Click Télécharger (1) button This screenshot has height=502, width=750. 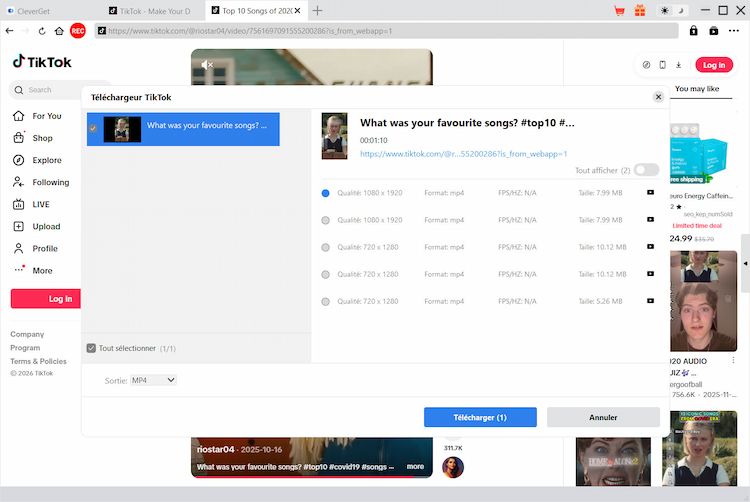point(480,417)
